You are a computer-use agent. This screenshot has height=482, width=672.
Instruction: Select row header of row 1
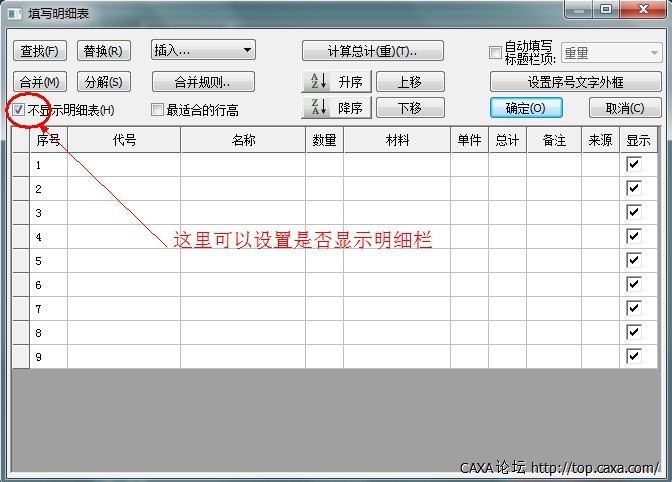(21, 165)
